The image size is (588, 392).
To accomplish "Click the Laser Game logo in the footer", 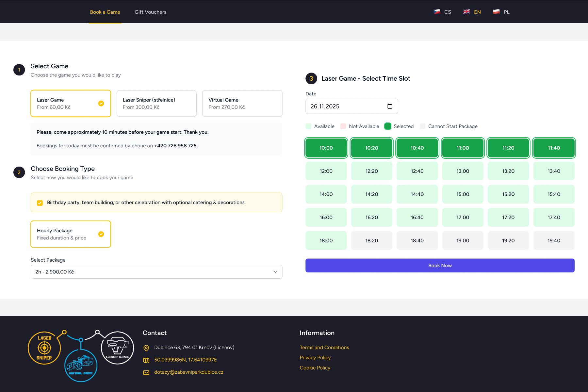I will tap(117, 348).
